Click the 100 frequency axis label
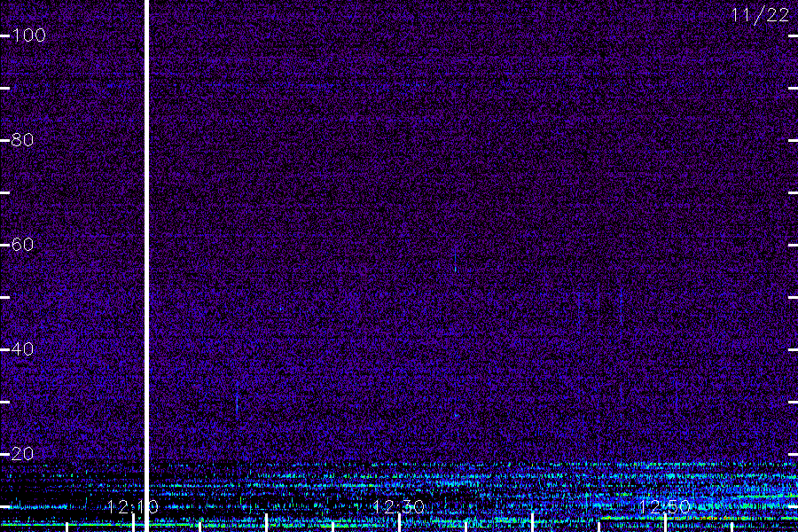The image size is (798, 532). 28,35
